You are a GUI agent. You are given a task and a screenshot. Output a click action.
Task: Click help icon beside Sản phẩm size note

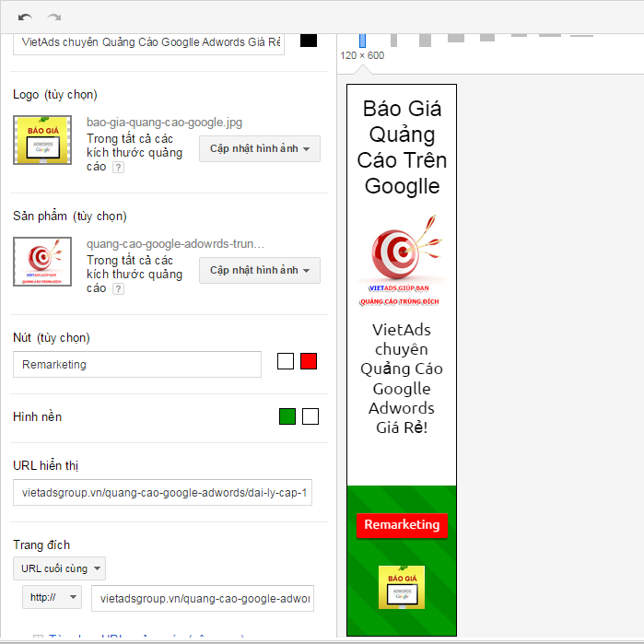[118, 288]
